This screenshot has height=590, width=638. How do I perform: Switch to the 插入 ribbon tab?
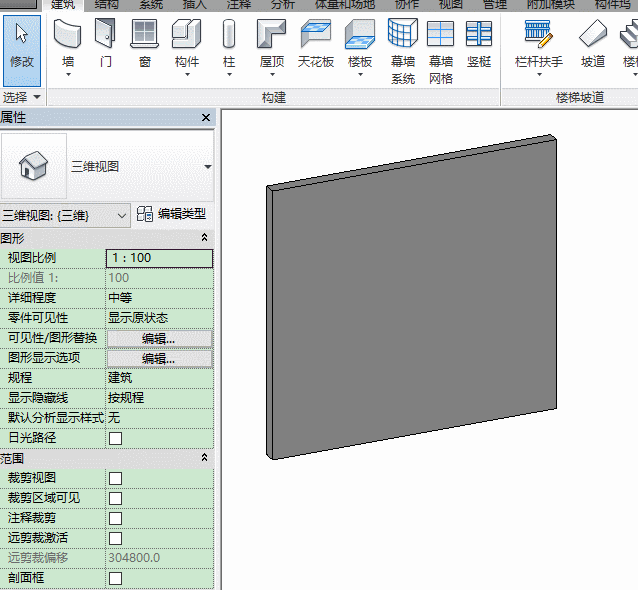(194, 5)
